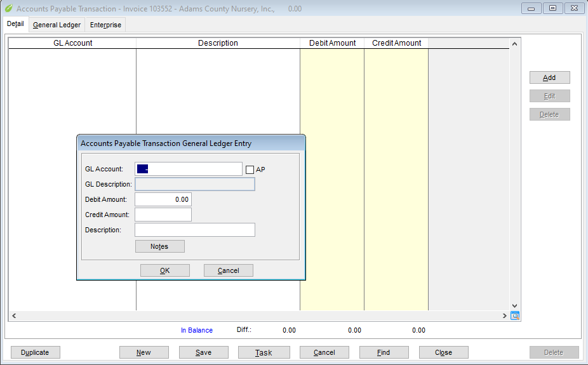Focus the Debit Amount field
Screen dimensions: 588x365
point(163,199)
